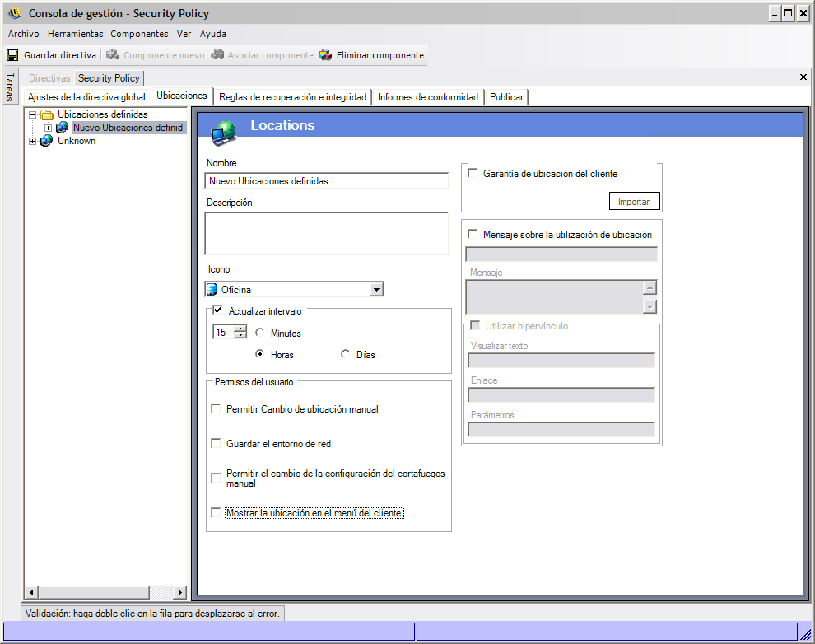Click Mensaje box scroll up arrow
The image size is (815, 644).
point(650,287)
